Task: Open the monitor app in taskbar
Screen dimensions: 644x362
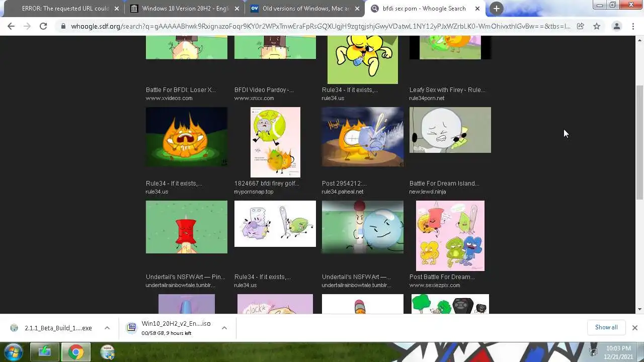Action: [x=44, y=352]
